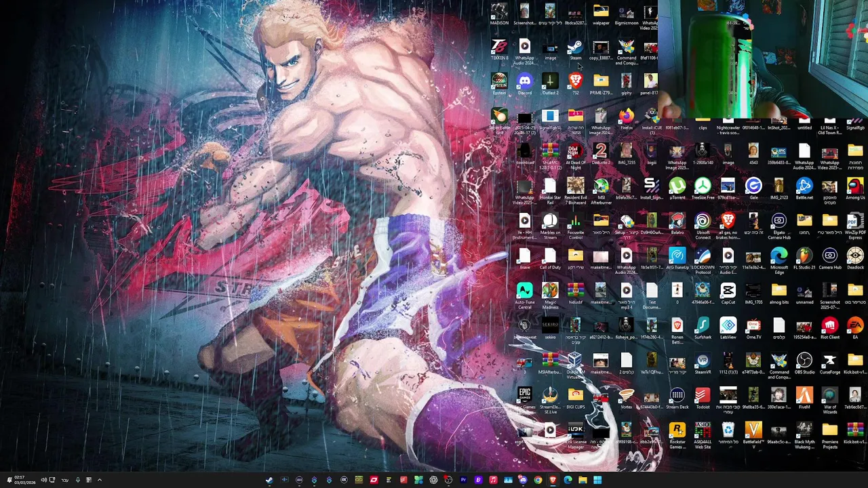Viewport: 868px width, 488px height.
Task: Open Premiere Pro from the taskbar
Action: [463, 480]
